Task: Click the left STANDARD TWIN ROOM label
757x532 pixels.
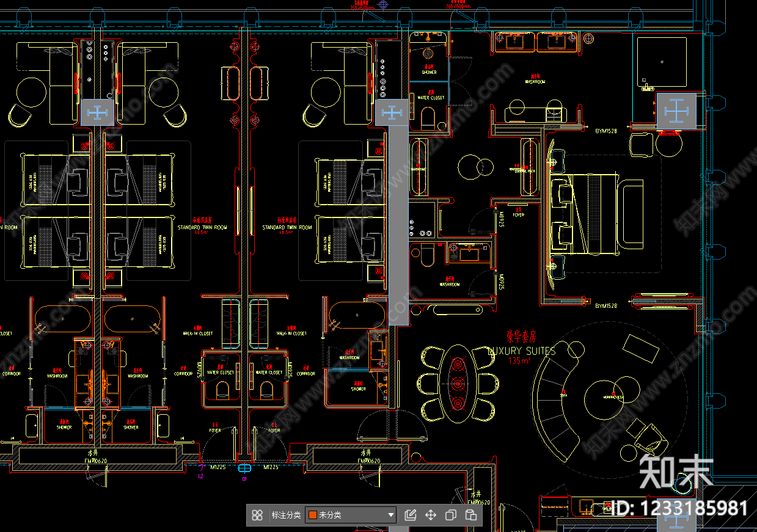Action: [x=202, y=227]
